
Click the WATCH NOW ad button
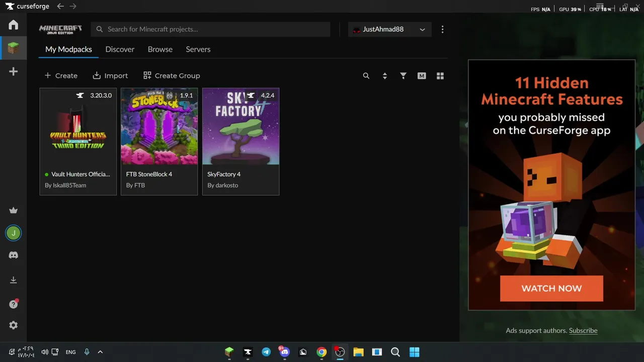coord(551,289)
